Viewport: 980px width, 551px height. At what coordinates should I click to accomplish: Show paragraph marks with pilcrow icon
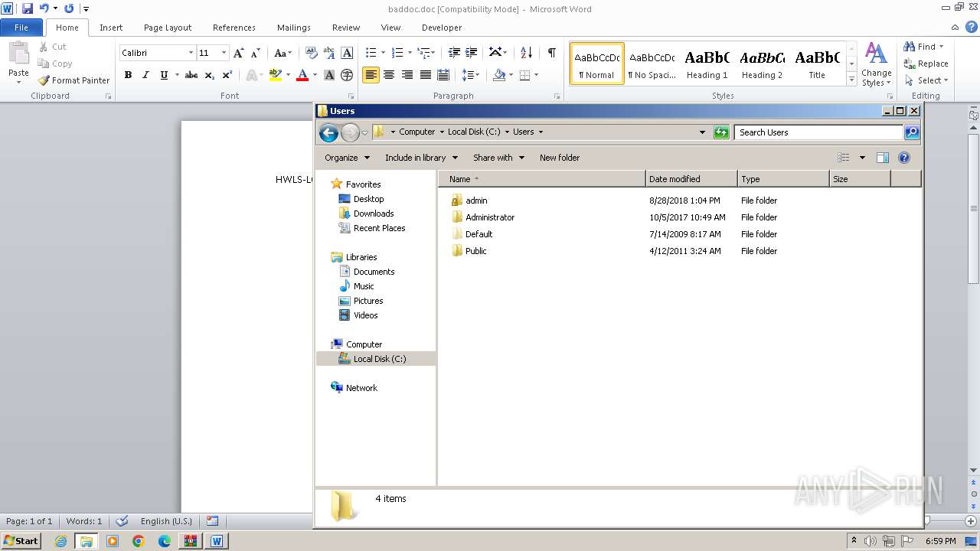(551, 53)
